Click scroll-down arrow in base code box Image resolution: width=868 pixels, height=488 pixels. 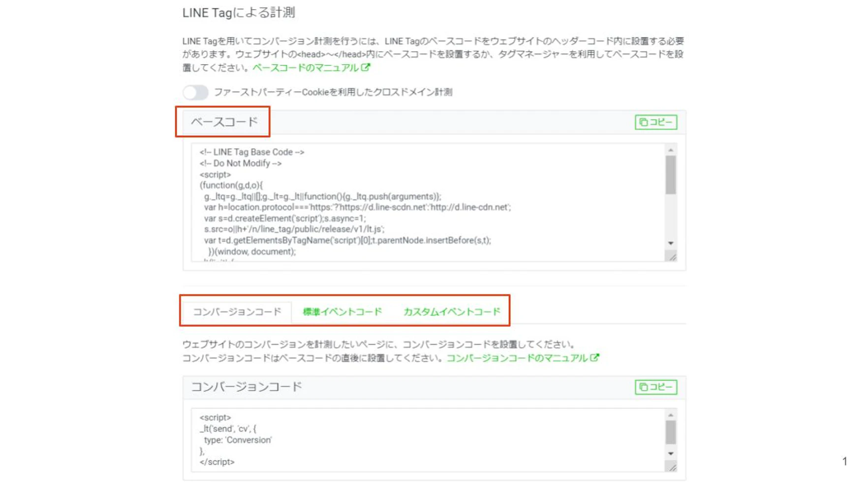tap(671, 244)
